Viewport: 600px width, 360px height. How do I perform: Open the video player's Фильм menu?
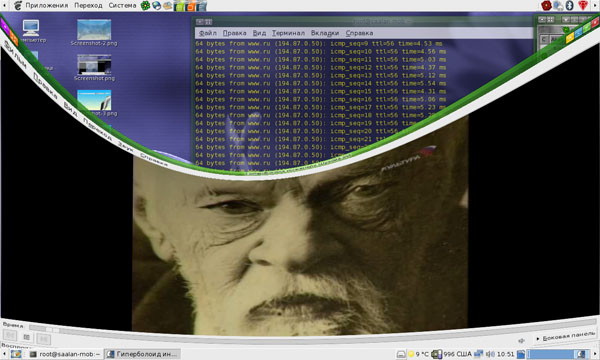click(x=15, y=55)
